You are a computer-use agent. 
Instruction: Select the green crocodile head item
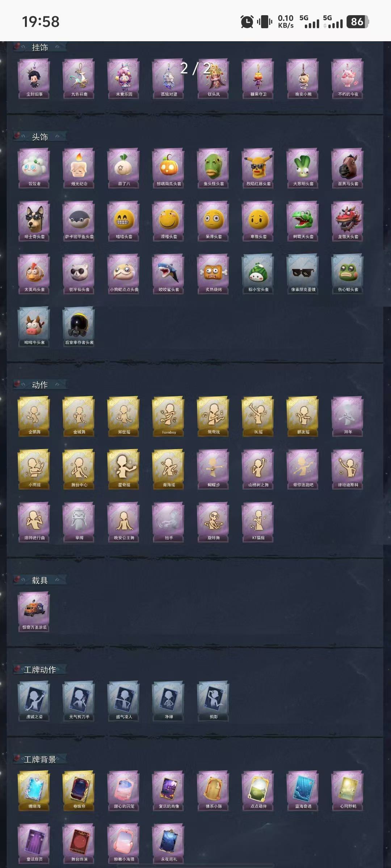(x=303, y=221)
